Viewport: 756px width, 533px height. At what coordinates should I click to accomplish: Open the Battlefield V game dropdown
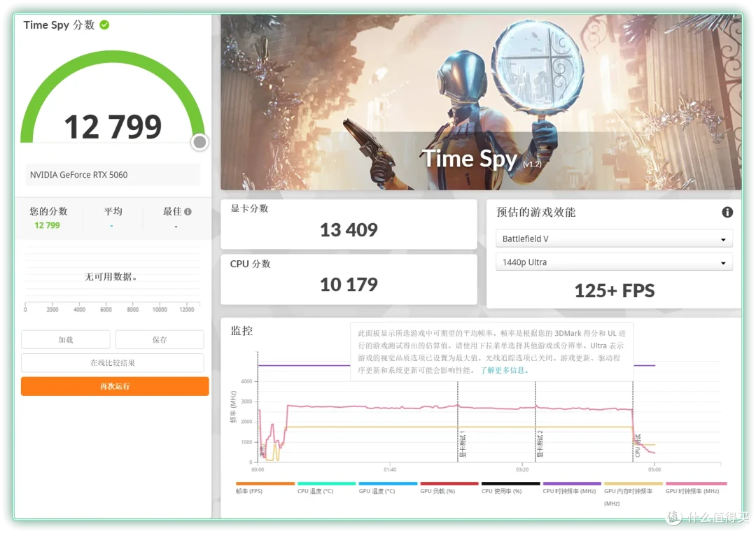(614, 239)
